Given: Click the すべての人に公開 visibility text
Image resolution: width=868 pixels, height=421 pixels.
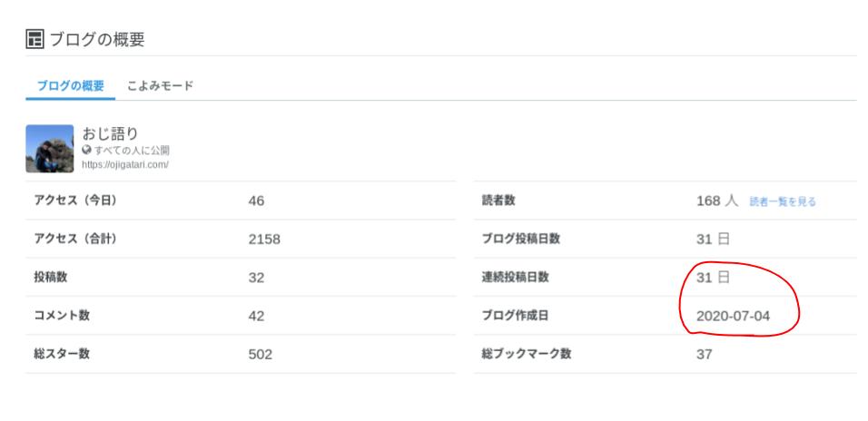Looking at the screenshot, I should (132, 150).
